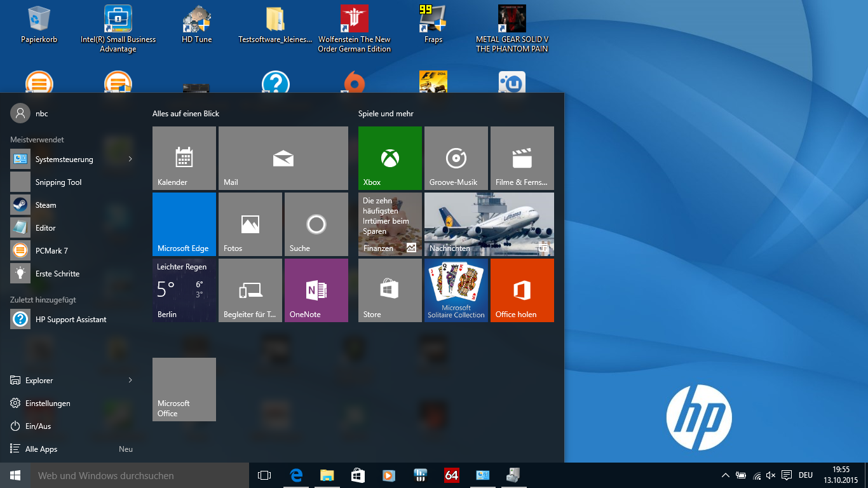Open the red 64 taskbar app

coord(451,475)
